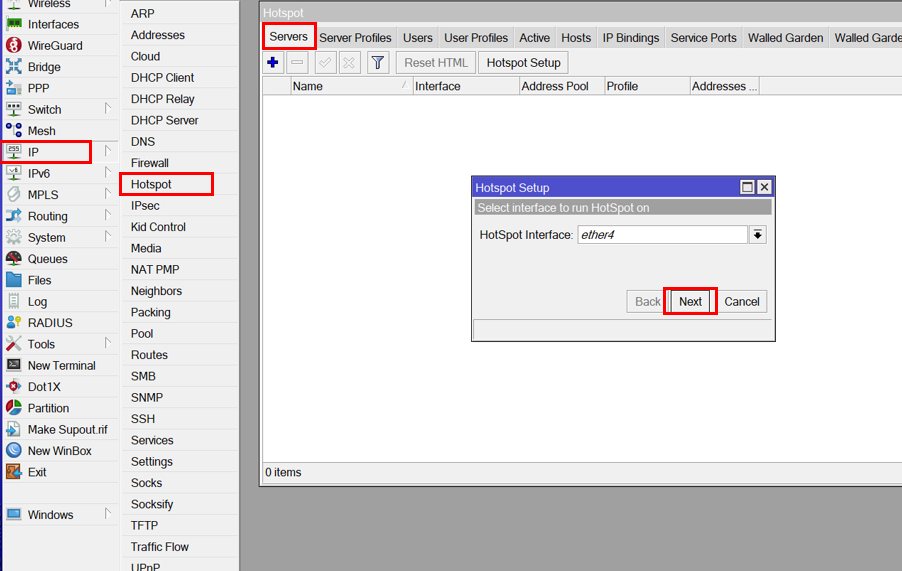The height and width of the screenshot is (571, 902).
Task: Click the blue plus add icon
Action: click(x=273, y=63)
